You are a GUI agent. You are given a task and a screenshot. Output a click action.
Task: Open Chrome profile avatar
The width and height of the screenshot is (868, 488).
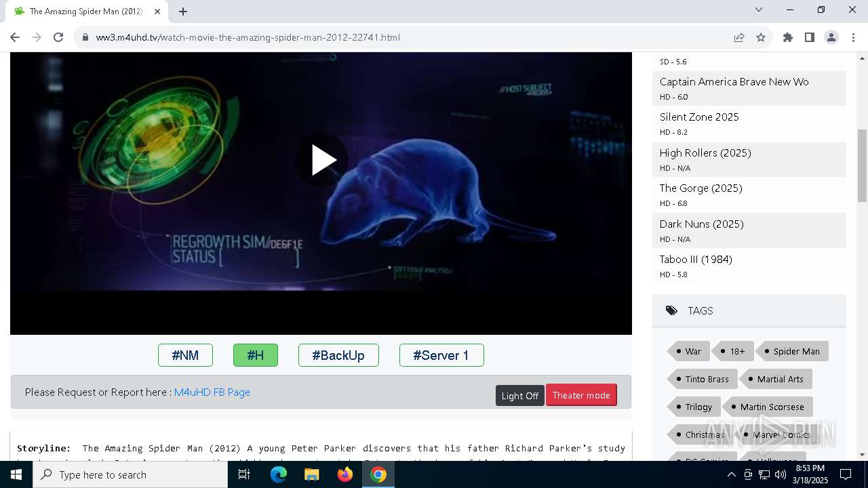pyautogui.click(x=831, y=37)
